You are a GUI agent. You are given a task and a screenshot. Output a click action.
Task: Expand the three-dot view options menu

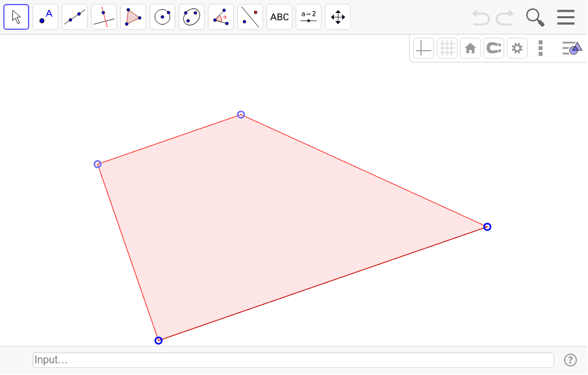pyautogui.click(x=541, y=48)
